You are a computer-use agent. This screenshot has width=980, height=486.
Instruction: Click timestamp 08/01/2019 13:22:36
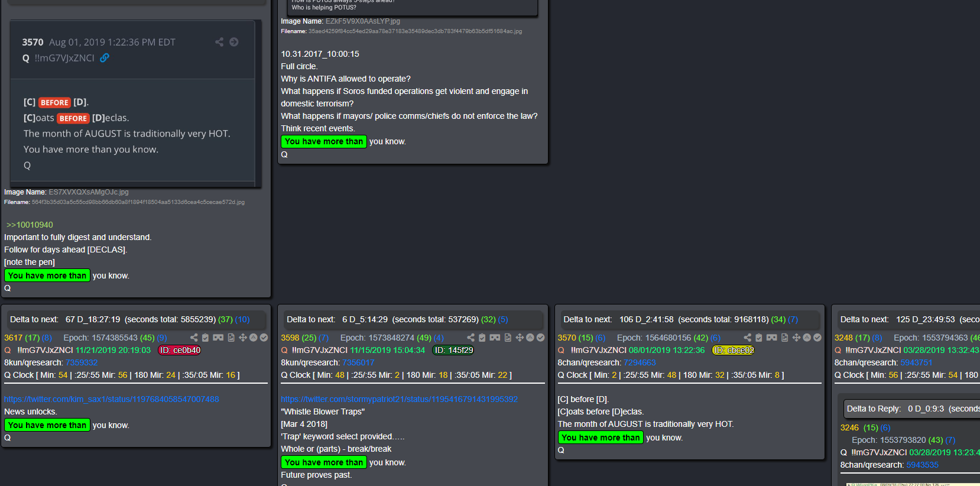pyautogui.click(x=667, y=350)
